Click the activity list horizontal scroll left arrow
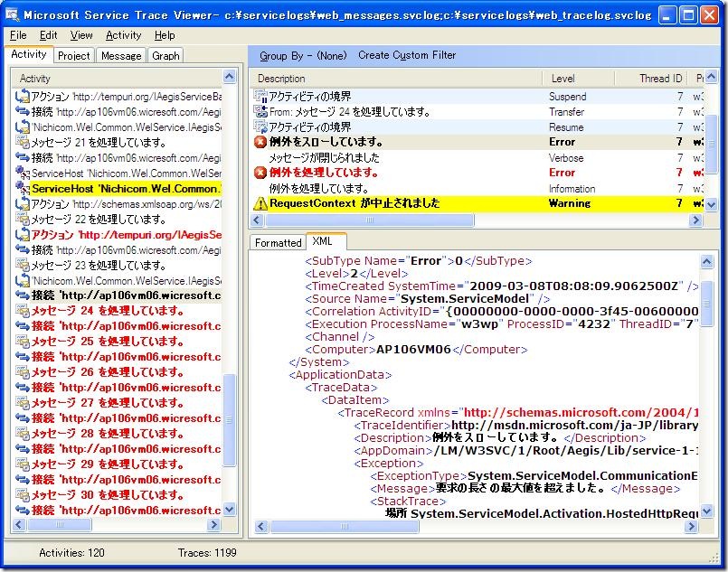 [x=19, y=525]
